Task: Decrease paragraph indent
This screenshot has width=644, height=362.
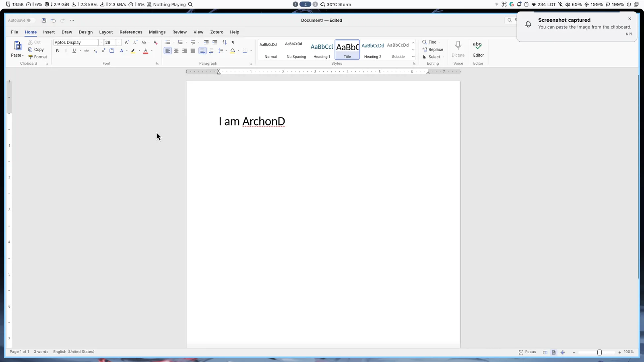Action: (x=206, y=42)
